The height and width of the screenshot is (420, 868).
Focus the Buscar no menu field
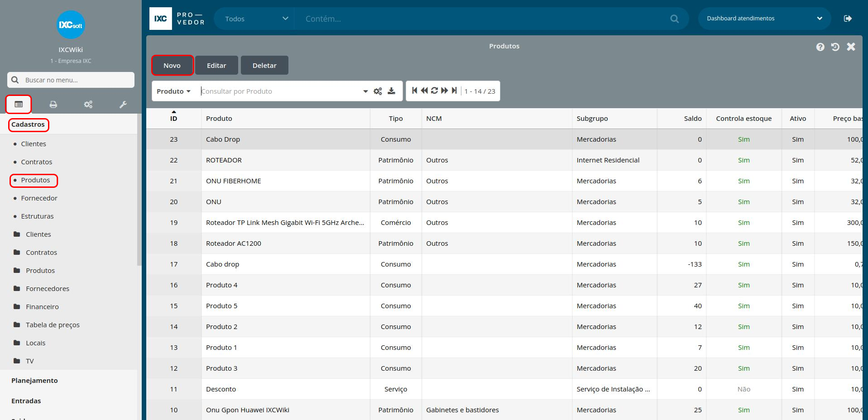tap(71, 80)
